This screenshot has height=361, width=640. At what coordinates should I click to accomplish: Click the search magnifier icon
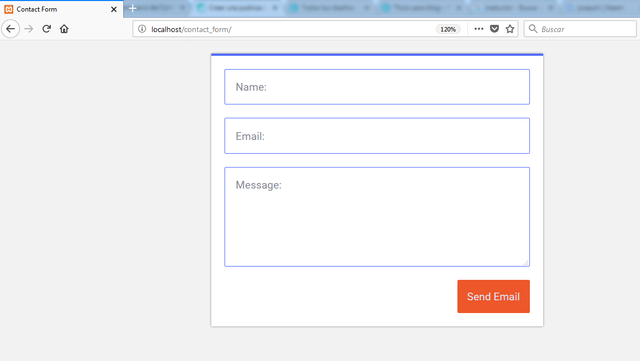pyautogui.click(x=533, y=29)
